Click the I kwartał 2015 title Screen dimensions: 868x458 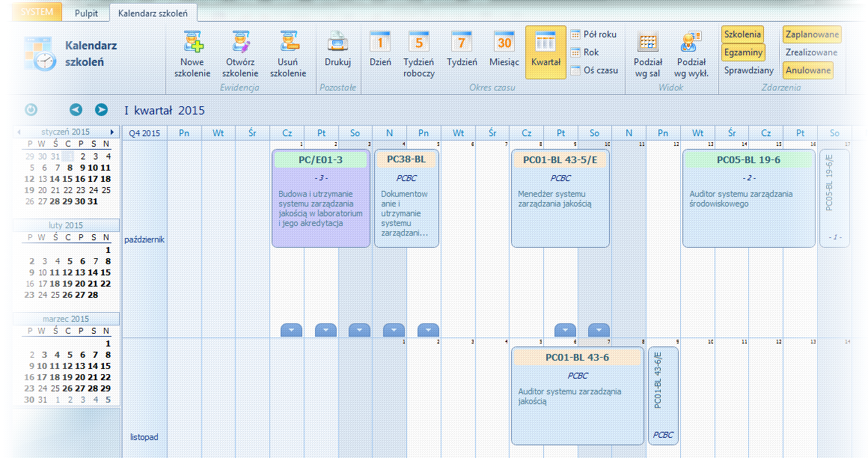click(165, 110)
